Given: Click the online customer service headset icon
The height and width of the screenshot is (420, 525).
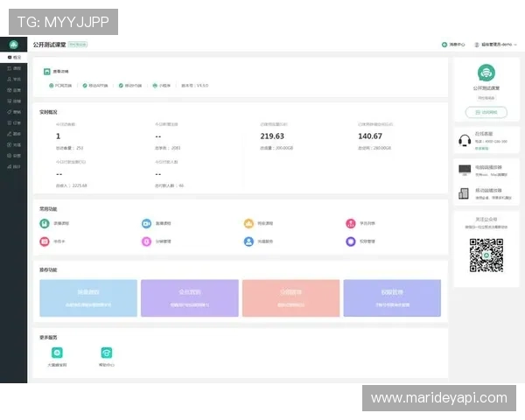Looking at the screenshot, I should coord(464,140).
